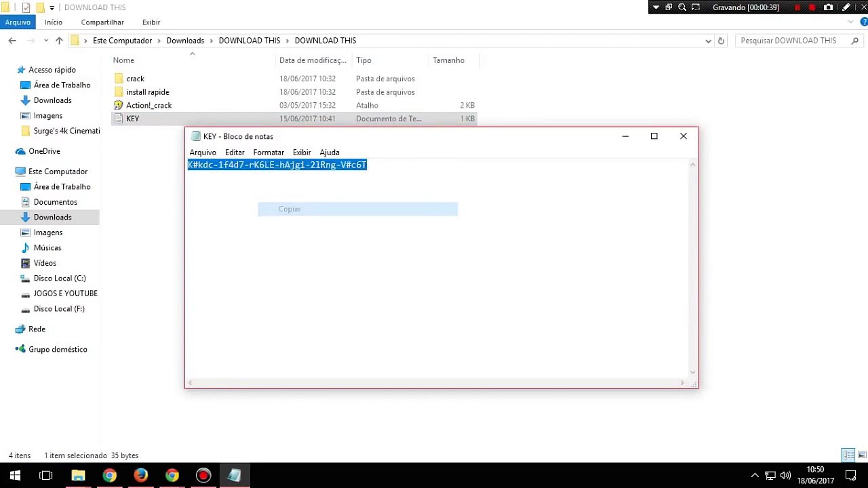
Task: Switch to the Compartilhar ribbon tab
Action: [x=102, y=22]
